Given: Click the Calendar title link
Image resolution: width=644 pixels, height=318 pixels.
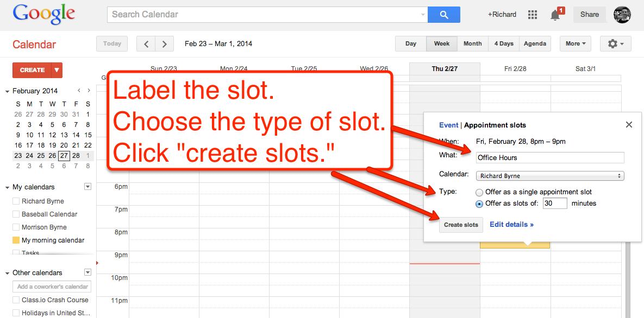Looking at the screenshot, I should click(x=34, y=44).
